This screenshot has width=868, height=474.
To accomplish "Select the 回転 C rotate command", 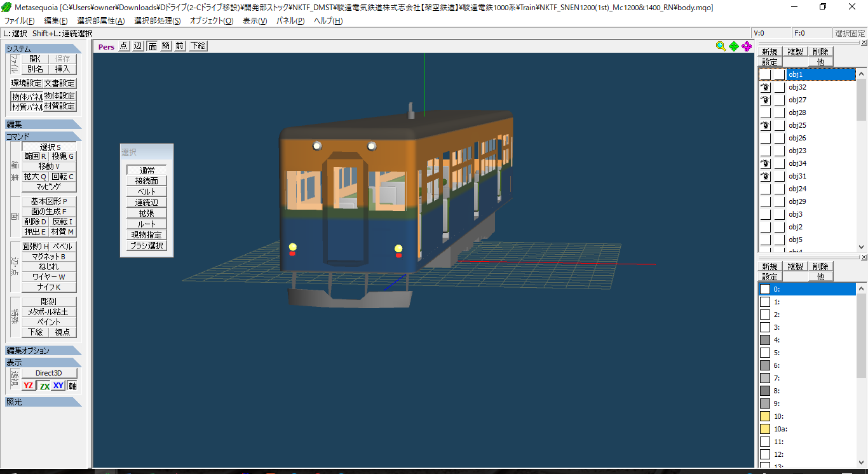I will click(63, 177).
